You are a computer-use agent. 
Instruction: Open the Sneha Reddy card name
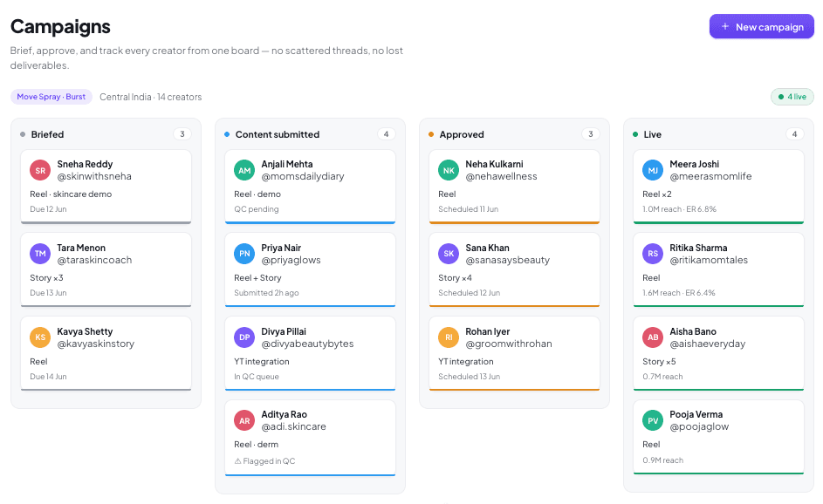85,164
